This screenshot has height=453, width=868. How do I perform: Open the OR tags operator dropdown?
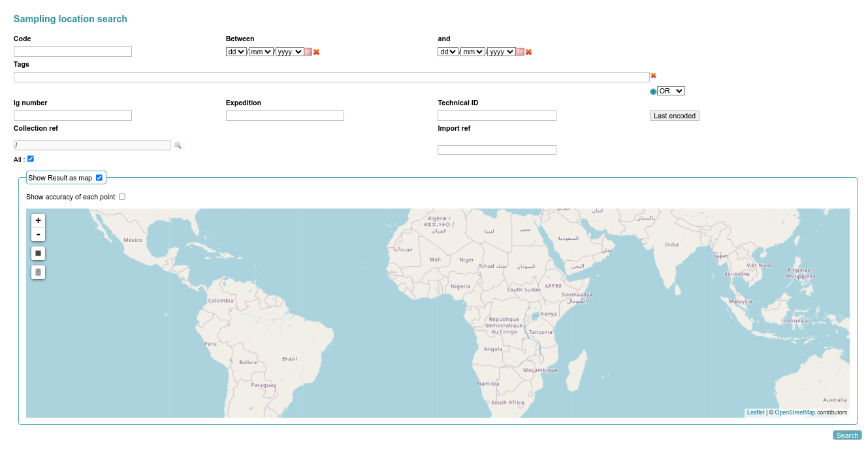coord(671,91)
